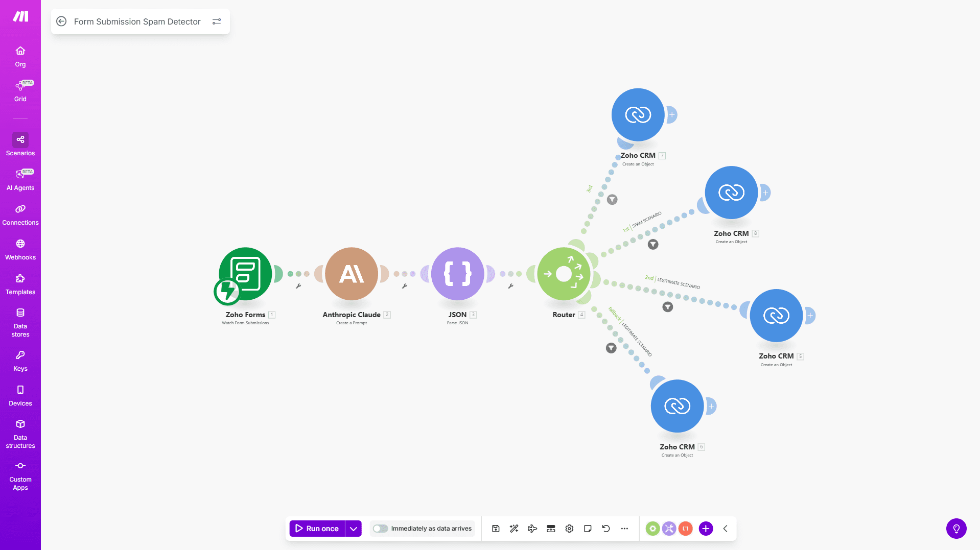
Task: Open the notes icon in toolbar
Action: [x=588, y=529]
